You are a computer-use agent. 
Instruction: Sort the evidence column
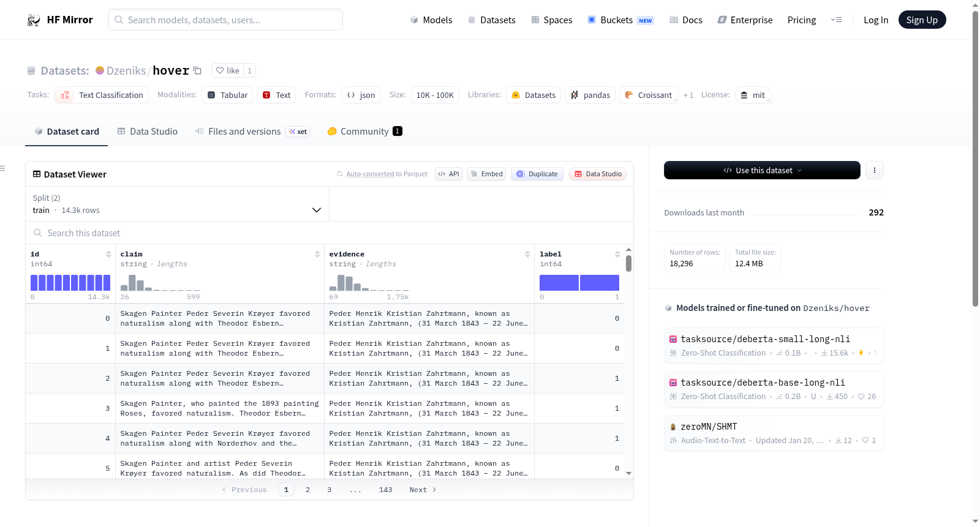click(527, 254)
